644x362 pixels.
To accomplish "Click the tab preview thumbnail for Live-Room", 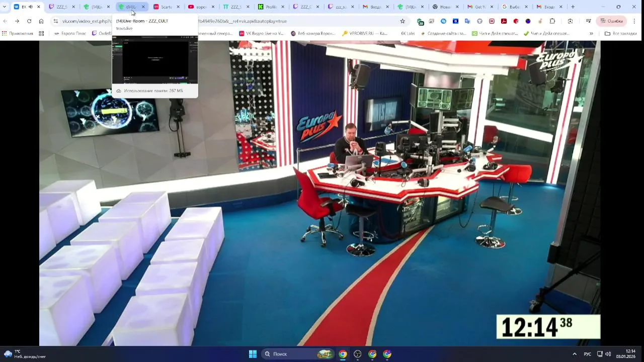I will click(x=155, y=59).
